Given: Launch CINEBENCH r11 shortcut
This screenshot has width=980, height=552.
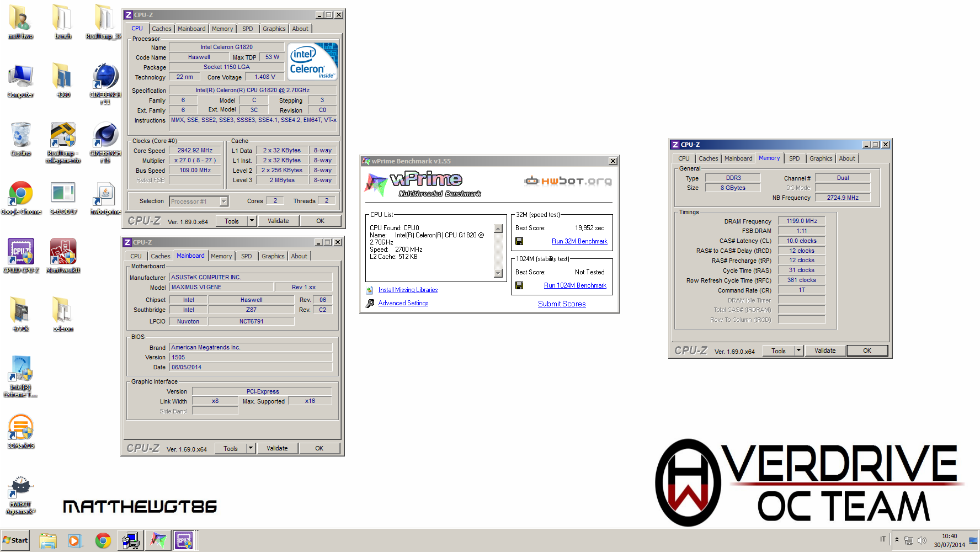Looking at the screenshot, I should point(105,83).
